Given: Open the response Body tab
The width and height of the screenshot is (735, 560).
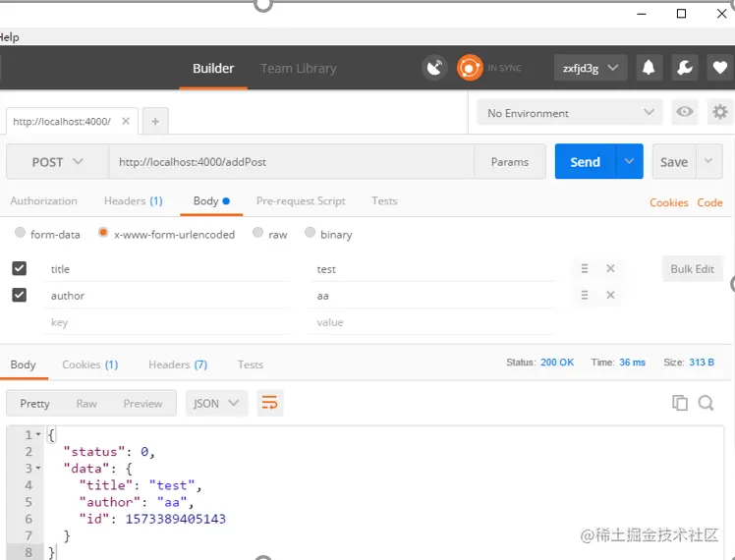Looking at the screenshot, I should coord(23,364).
